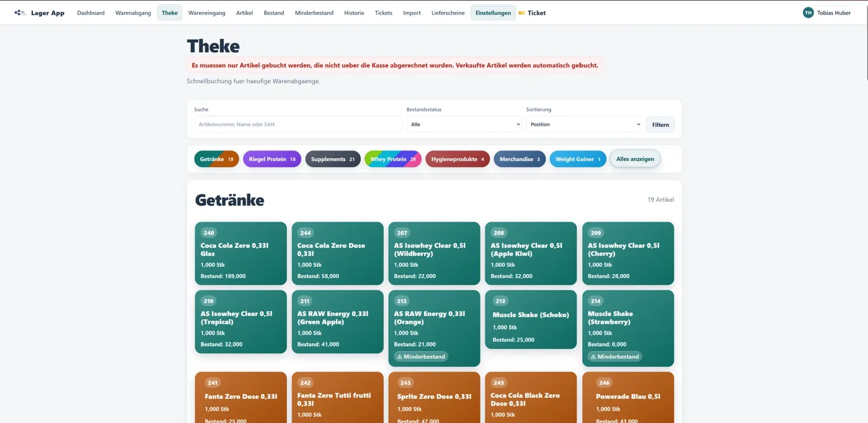Image resolution: width=868 pixels, height=423 pixels.
Task: Pick the AS Isowhey Clear Wildberry card
Action: tap(434, 253)
